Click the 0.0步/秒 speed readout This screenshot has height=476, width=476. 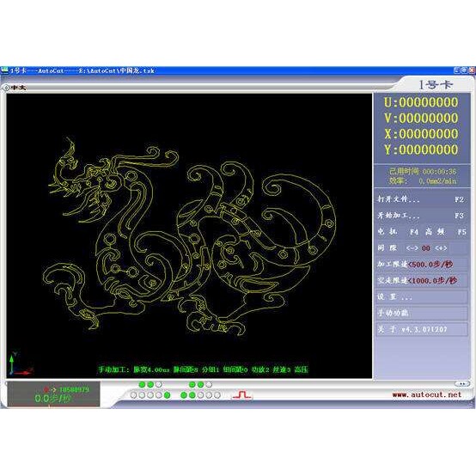pyautogui.click(x=52, y=399)
